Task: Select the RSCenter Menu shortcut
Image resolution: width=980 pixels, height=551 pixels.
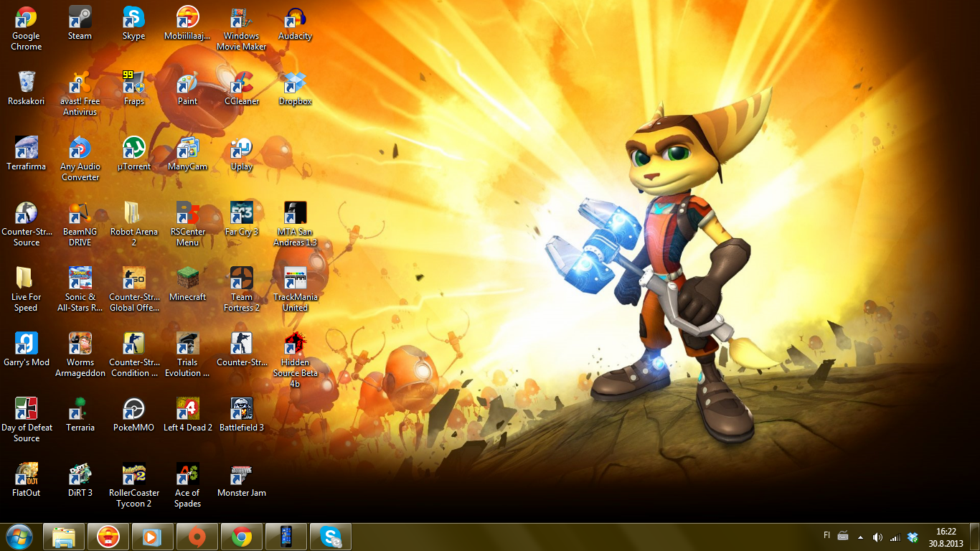Action: click(187, 225)
